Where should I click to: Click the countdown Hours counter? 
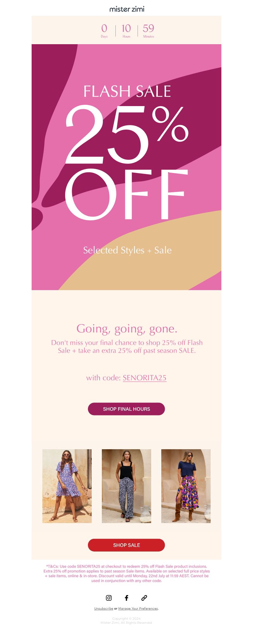click(126, 31)
